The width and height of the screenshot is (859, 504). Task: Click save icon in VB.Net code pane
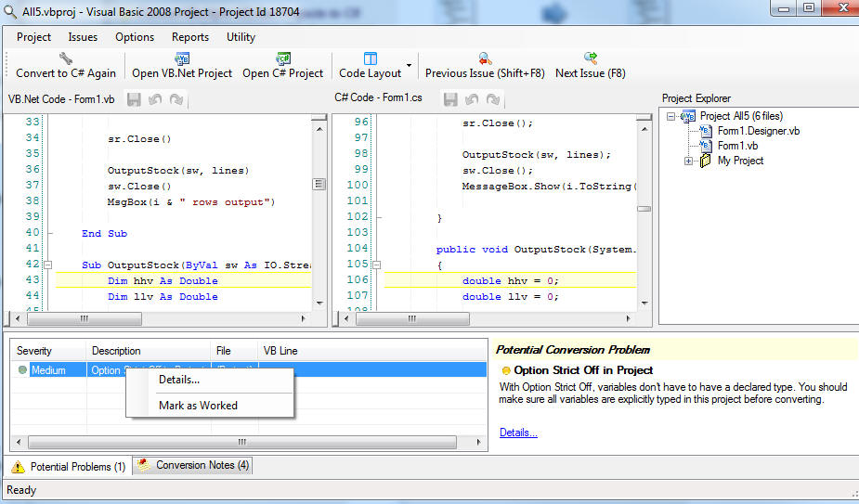[x=134, y=98]
